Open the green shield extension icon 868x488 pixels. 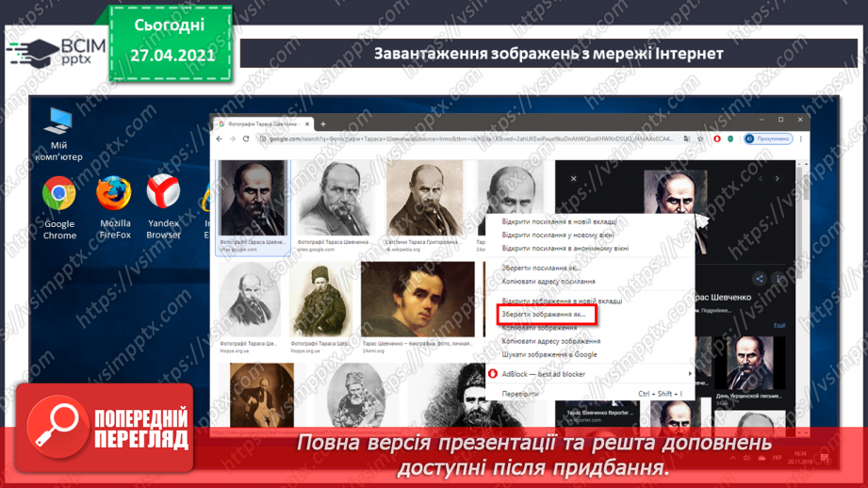[x=730, y=138]
